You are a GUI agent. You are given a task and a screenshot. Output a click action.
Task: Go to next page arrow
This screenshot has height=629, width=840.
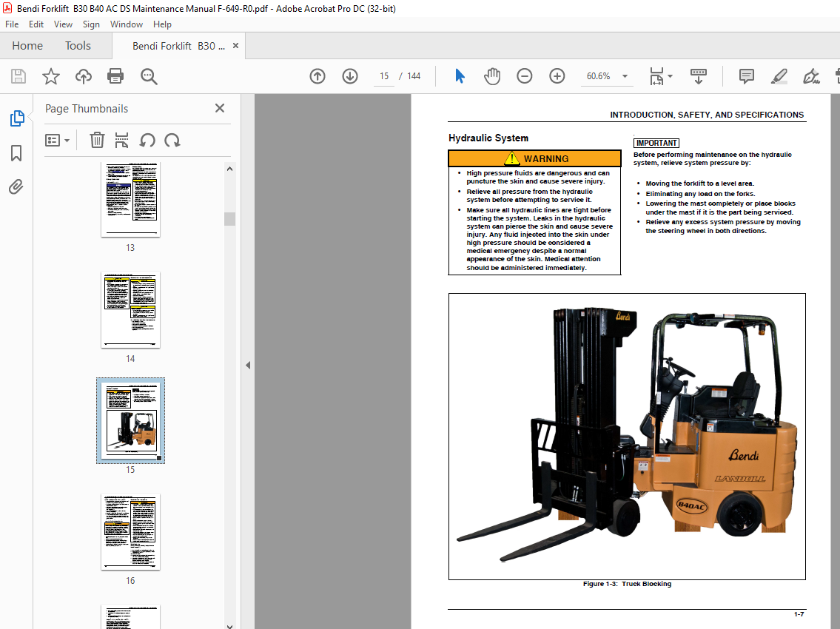pos(350,76)
